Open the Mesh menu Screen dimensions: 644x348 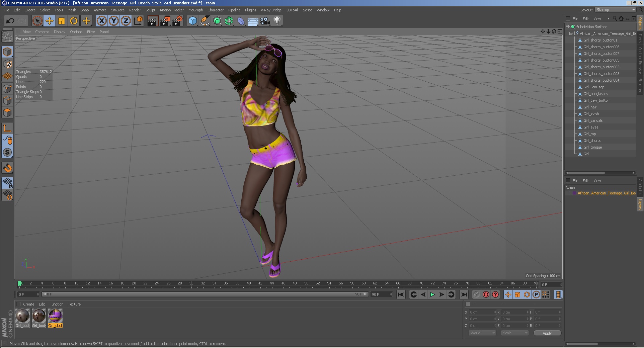pyautogui.click(x=72, y=10)
